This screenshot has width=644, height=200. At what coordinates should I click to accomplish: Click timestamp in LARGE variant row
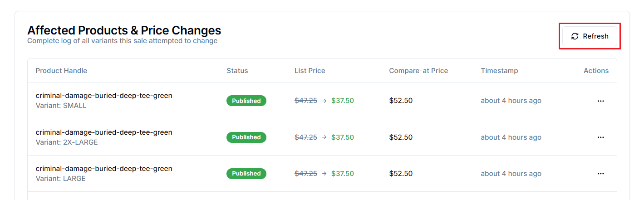511,173
